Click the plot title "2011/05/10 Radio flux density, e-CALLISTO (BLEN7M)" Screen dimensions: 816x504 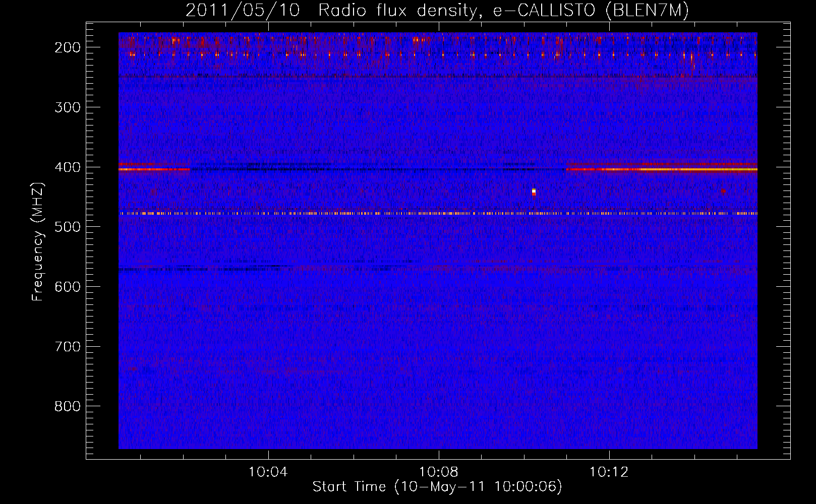pos(437,10)
